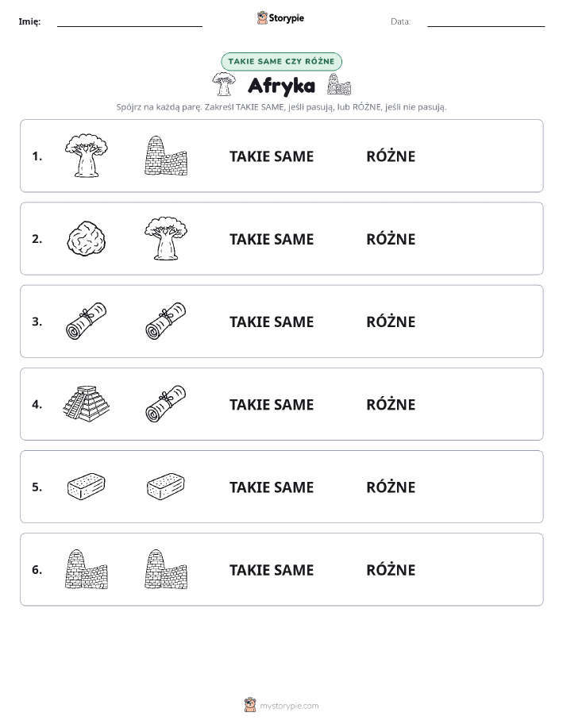The width and height of the screenshot is (563, 728).
Task: Click the TAKIE SAME CZY RÓŻNE badge
Action: pos(281,61)
